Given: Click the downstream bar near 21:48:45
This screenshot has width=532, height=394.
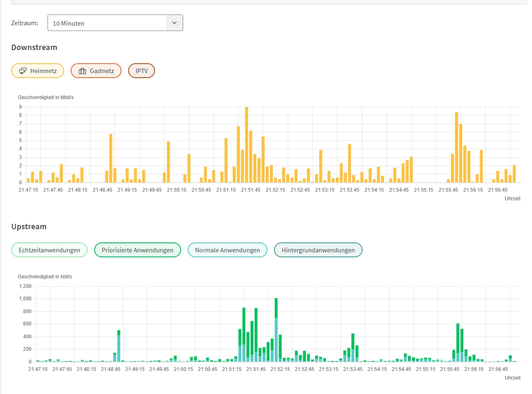Looking at the screenshot, I should tap(111, 158).
